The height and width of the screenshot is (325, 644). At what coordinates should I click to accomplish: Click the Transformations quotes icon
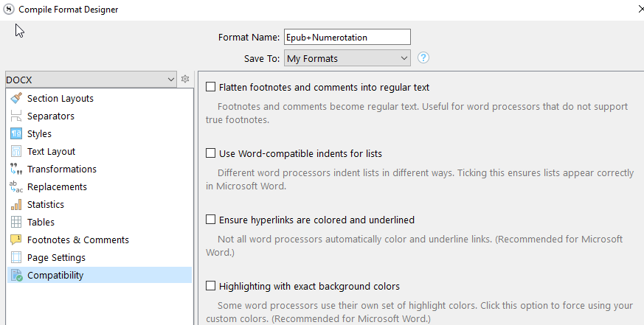point(15,169)
